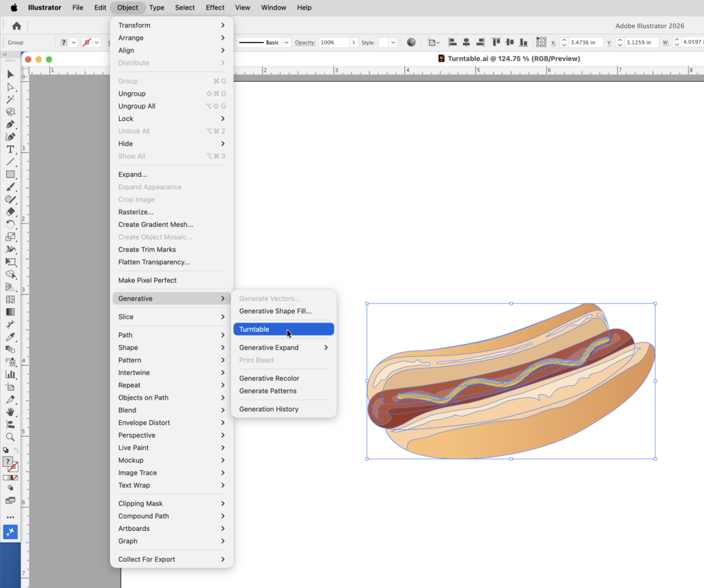The height and width of the screenshot is (588, 704).
Task: Select the Pen tool in the toolbar
Action: [x=10, y=124]
